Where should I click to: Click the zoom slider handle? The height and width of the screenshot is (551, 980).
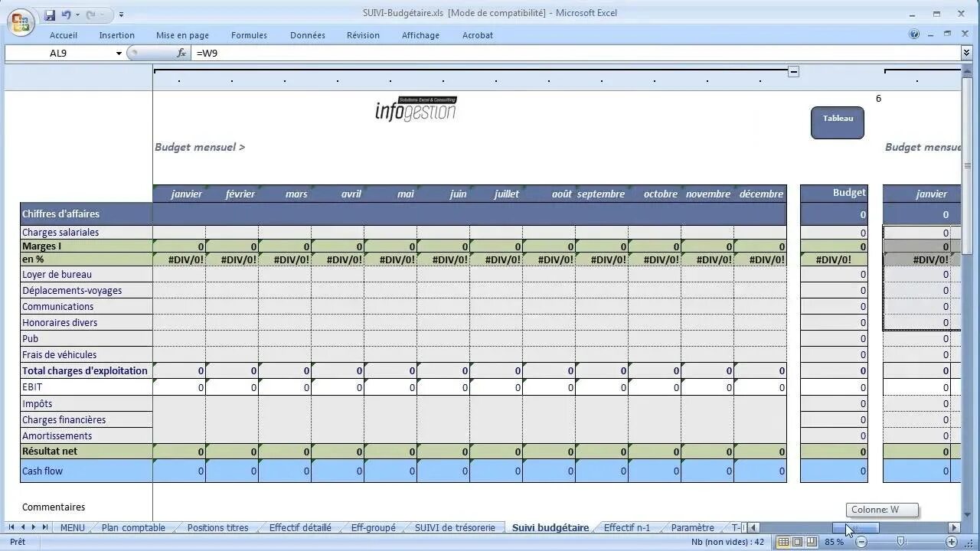click(901, 542)
